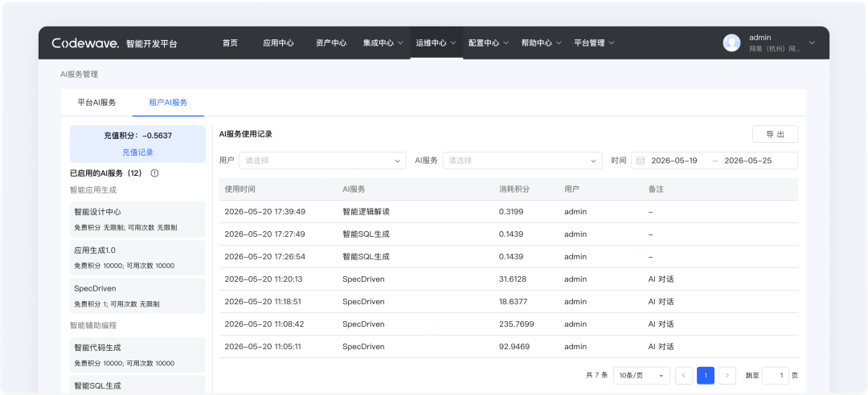Image resolution: width=868 pixels, height=395 pixels.
Task: Open the 运维中心 dropdown menu
Action: click(x=436, y=43)
